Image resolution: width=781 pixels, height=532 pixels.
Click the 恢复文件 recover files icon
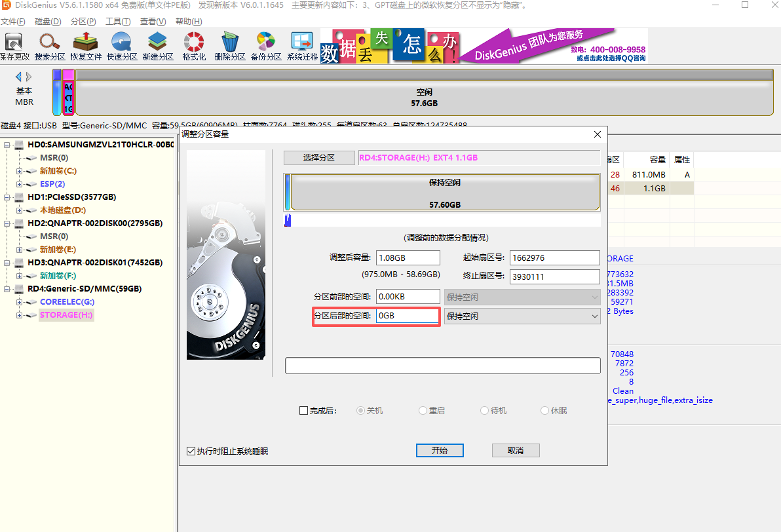(x=86, y=46)
